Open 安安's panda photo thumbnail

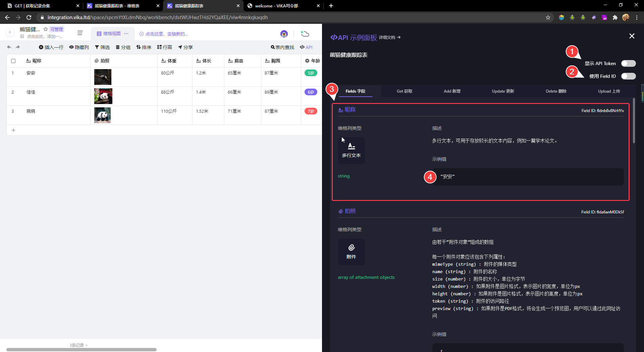(103, 77)
